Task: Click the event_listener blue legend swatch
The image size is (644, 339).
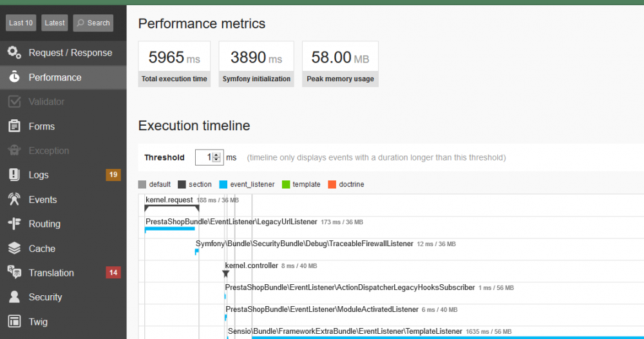Action: click(x=223, y=184)
